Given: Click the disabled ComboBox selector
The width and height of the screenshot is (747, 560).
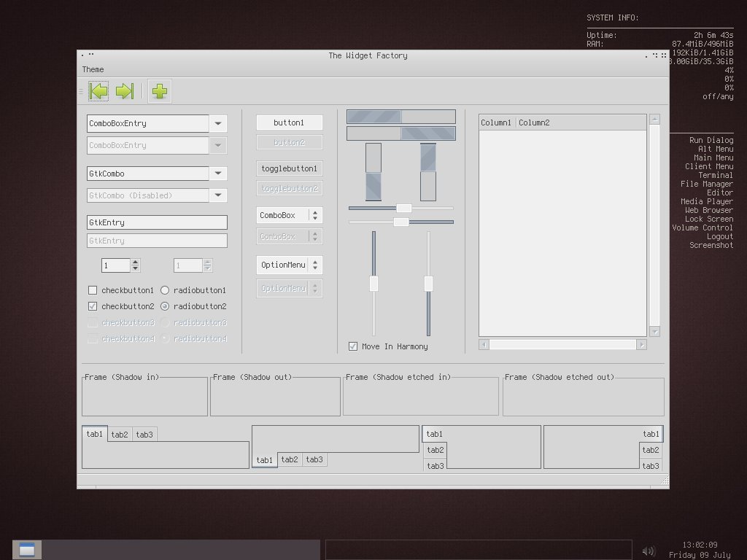Looking at the screenshot, I should point(289,236).
